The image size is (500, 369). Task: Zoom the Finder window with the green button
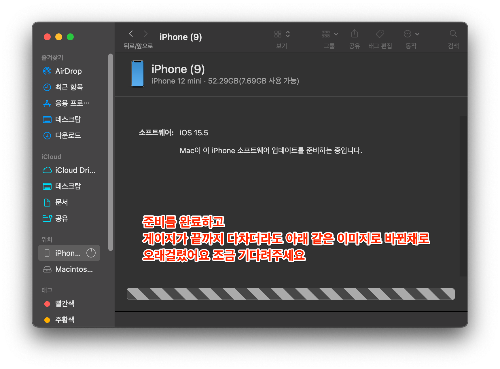70,37
